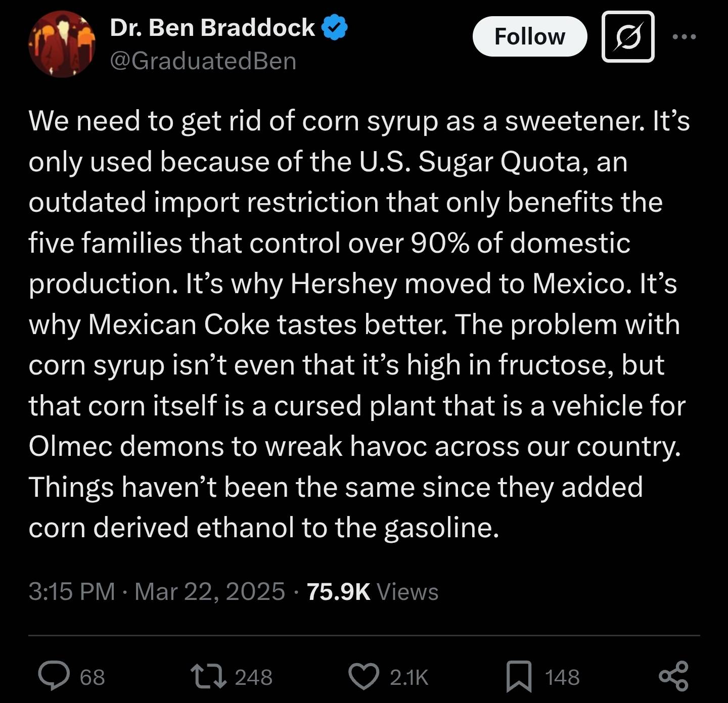
Task: Open the Dr. Ben Braddock profile avatar
Action: click(x=62, y=44)
